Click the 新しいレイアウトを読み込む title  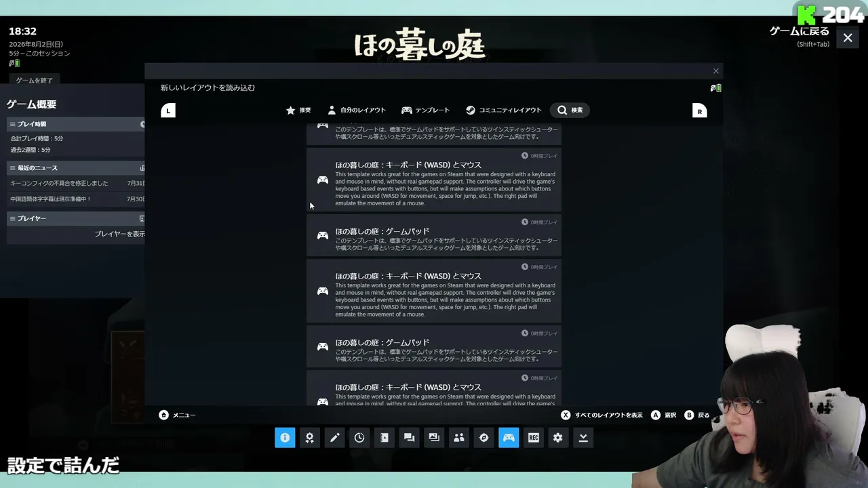[x=208, y=88]
